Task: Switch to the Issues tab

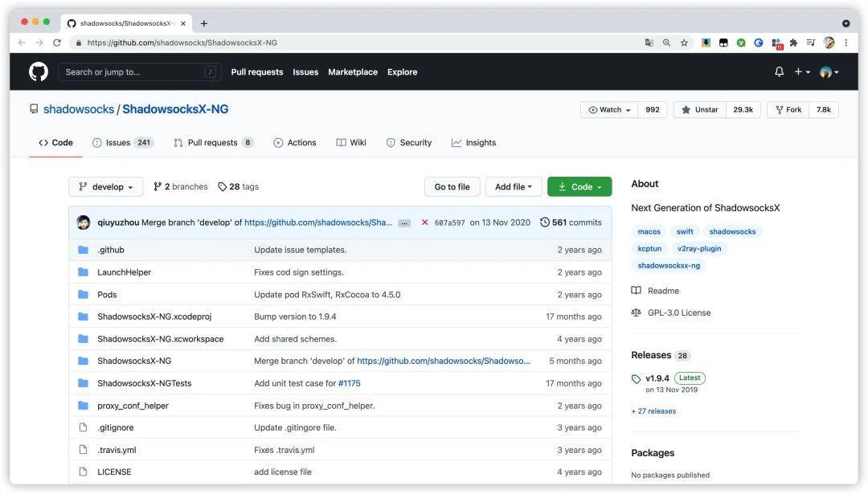Action: [x=122, y=143]
